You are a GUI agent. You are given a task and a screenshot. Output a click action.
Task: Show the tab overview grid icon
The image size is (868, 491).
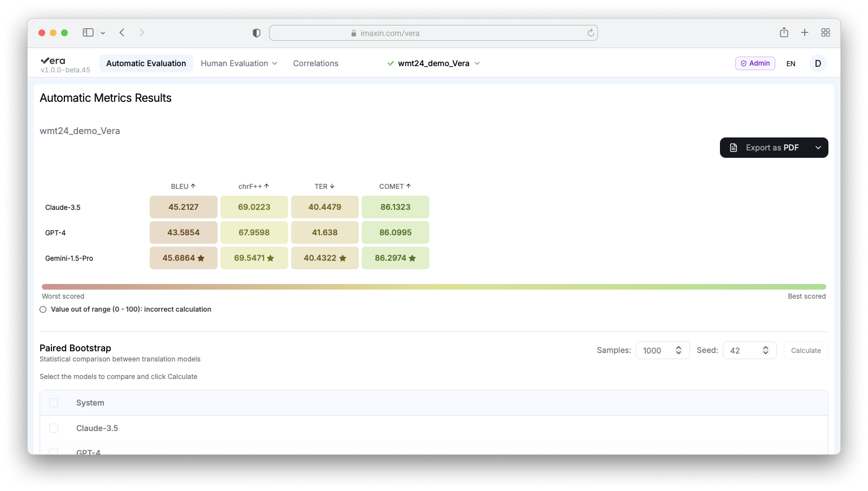826,33
